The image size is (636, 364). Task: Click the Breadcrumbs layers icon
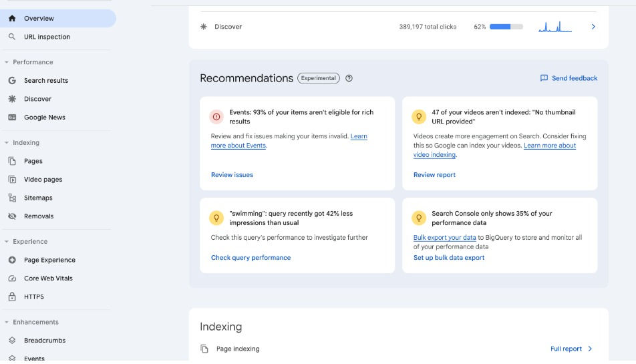pos(12,341)
